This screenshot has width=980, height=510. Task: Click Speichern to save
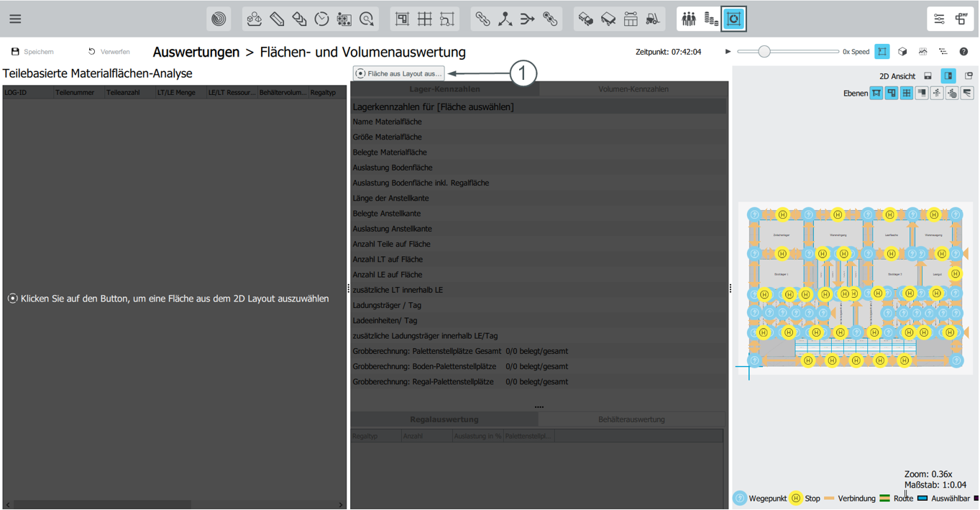coord(32,52)
